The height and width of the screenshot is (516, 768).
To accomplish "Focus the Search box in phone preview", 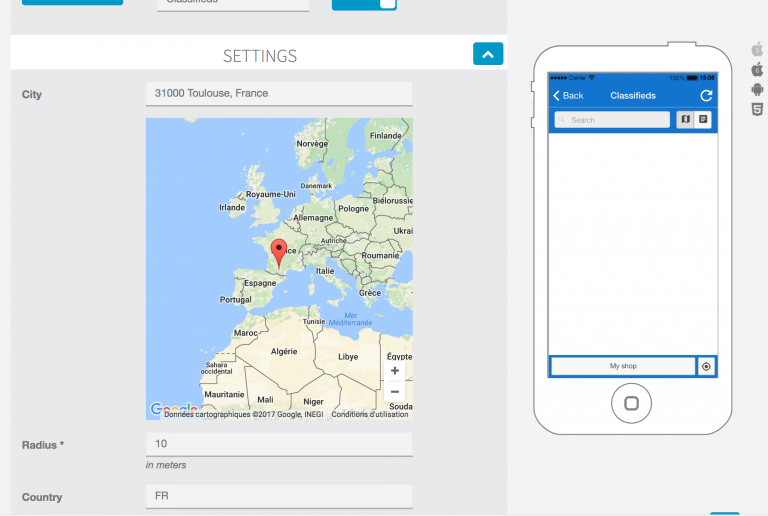I will (612, 120).
